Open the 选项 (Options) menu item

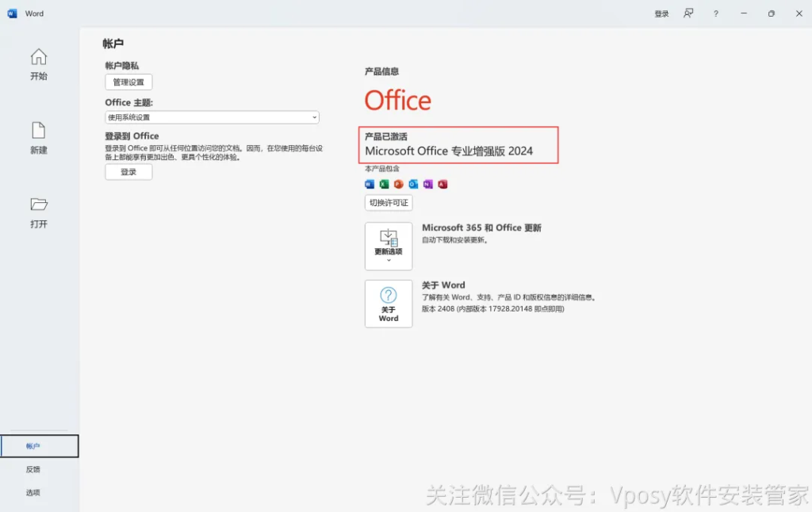click(x=33, y=493)
